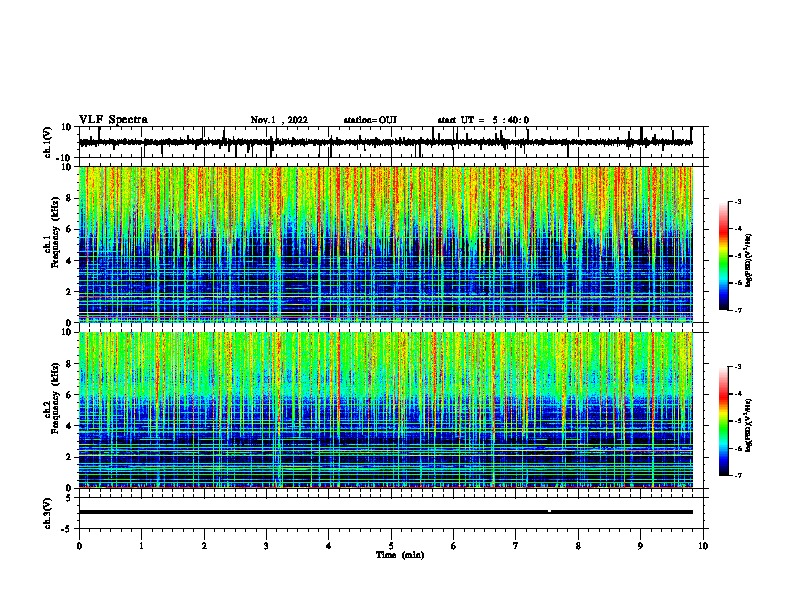
Task: Click time axis tick label '6'
Action: 454,546
